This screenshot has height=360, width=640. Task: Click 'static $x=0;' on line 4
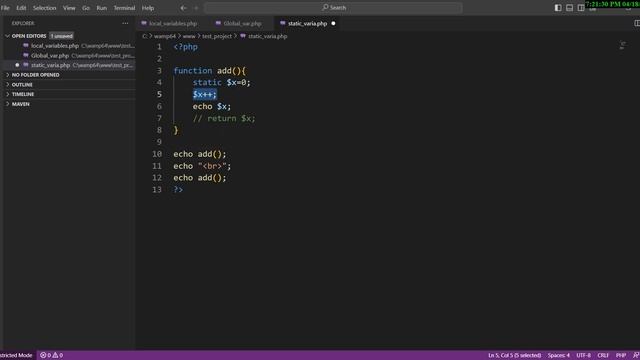click(222, 82)
